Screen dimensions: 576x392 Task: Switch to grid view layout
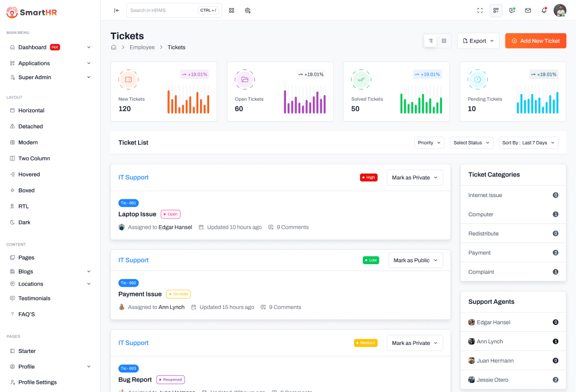444,41
